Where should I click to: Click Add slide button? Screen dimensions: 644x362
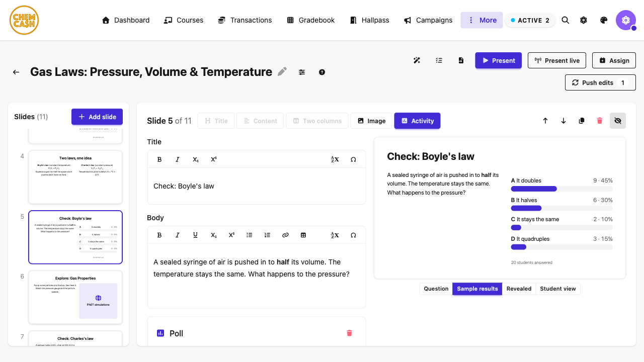[x=97, y=117]
